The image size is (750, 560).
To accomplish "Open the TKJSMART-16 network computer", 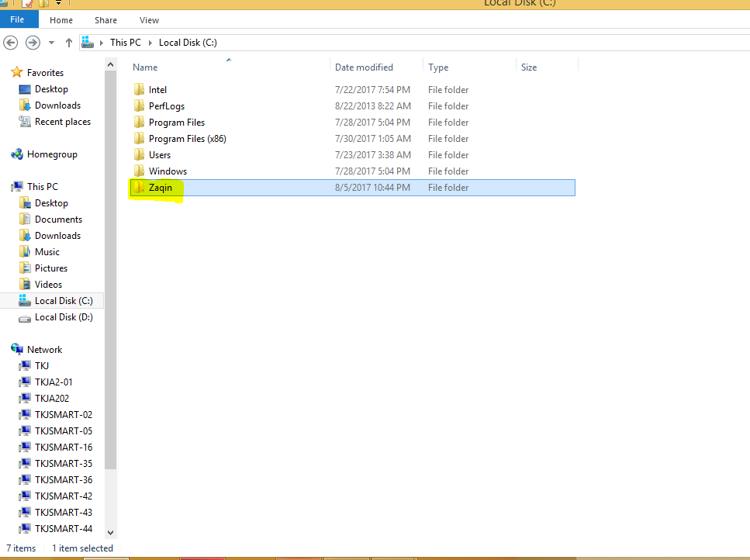I will (x=63, y=447).
